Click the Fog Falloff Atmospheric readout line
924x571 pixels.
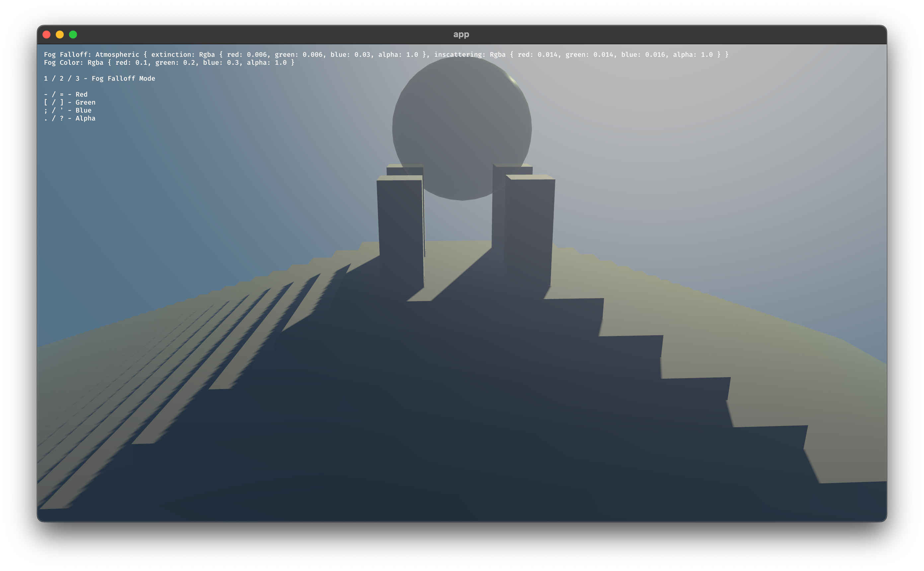(x=386, y=55)
